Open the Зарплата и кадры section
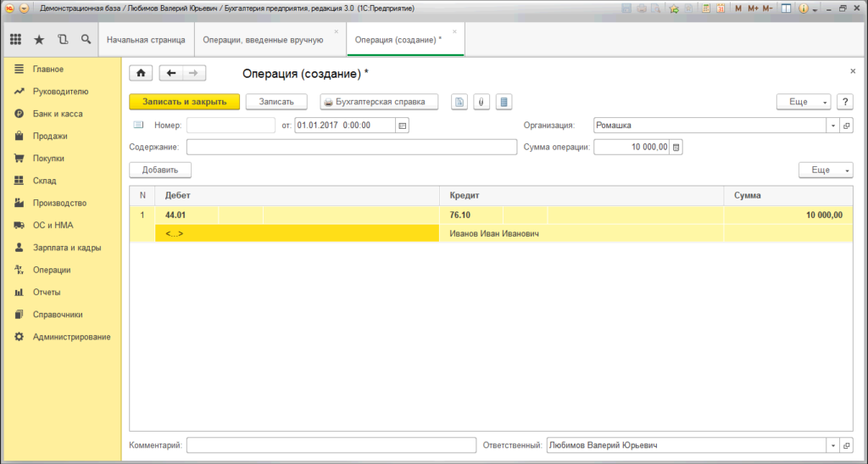 [67, 248]
